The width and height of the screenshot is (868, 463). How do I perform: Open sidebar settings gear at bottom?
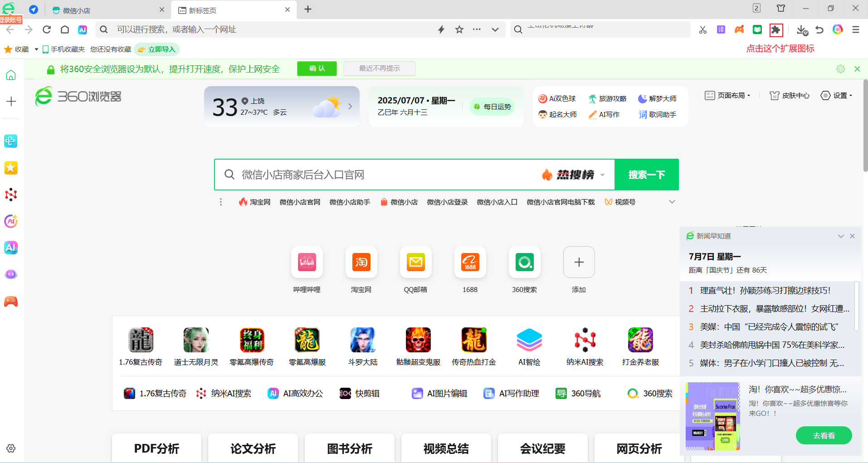11,448
